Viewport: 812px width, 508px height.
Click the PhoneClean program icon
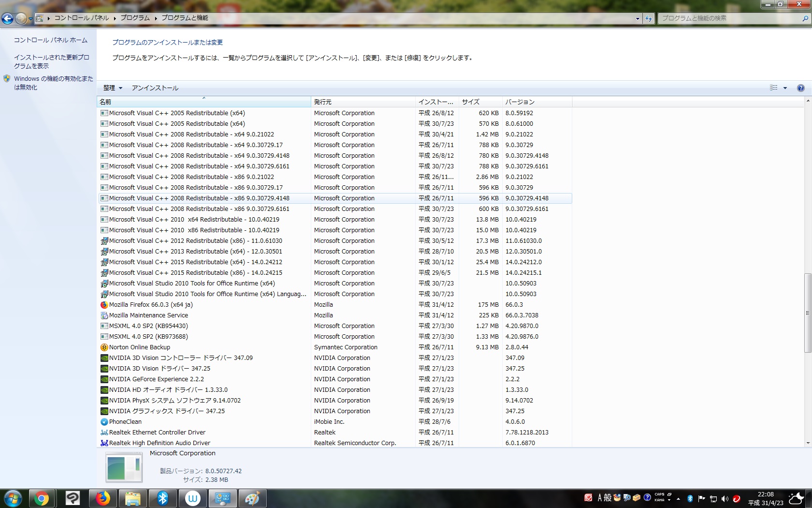104,422
